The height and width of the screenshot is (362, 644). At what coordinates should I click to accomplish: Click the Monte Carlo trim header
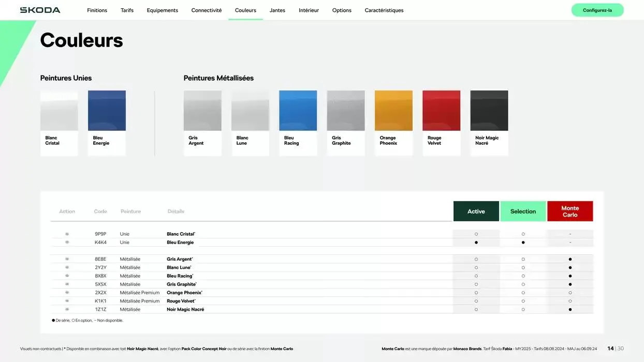pos(570,212)
